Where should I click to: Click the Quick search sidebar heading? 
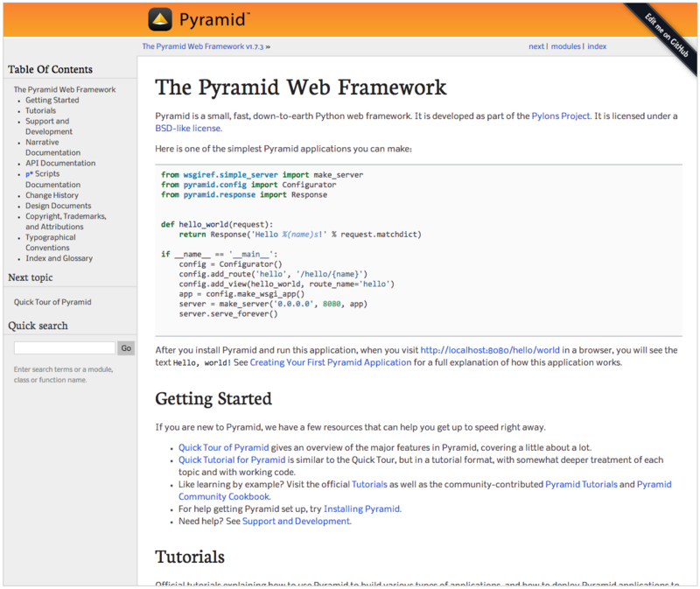click(38, 326)
